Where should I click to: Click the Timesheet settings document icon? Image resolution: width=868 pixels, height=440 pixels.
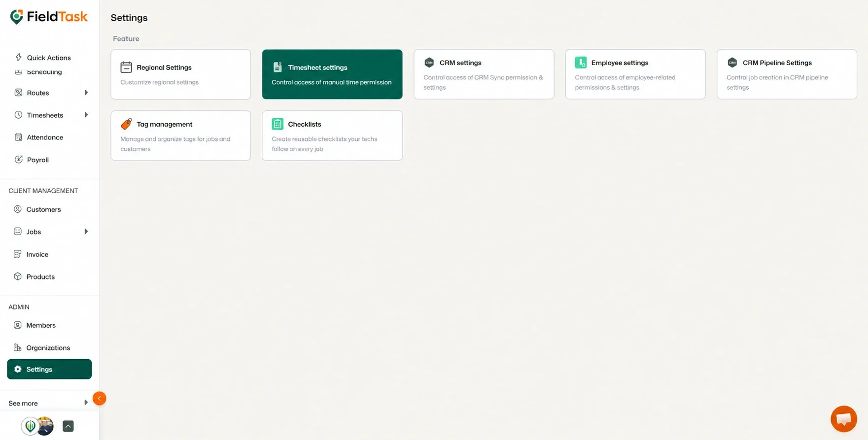pos(278,67)
